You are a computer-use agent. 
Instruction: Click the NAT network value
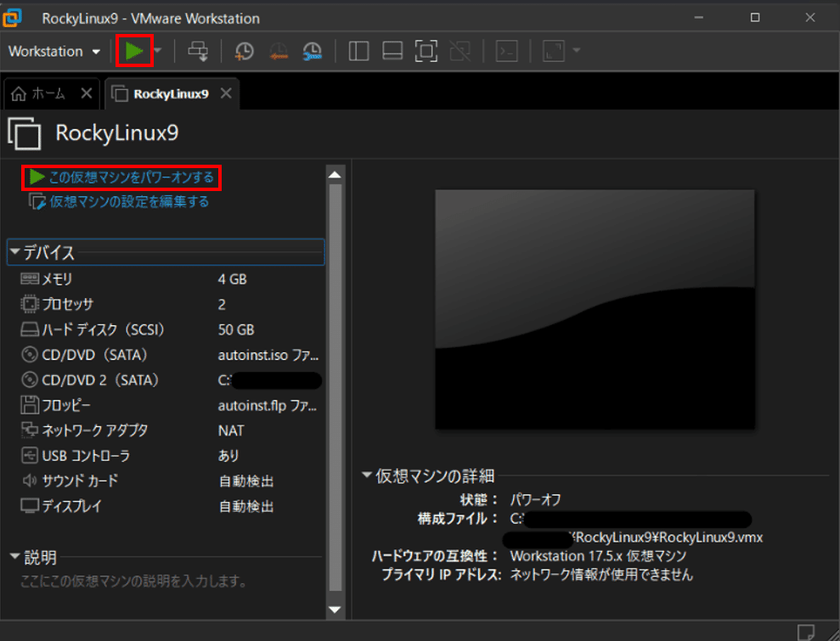tap(231, 430)
